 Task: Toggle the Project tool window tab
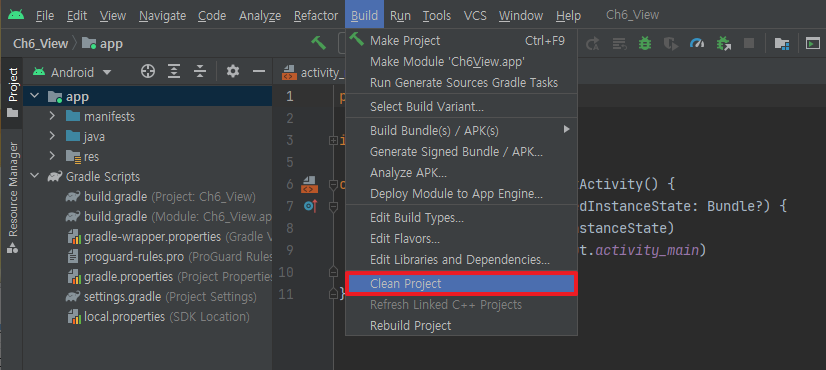tap(12, 93)
